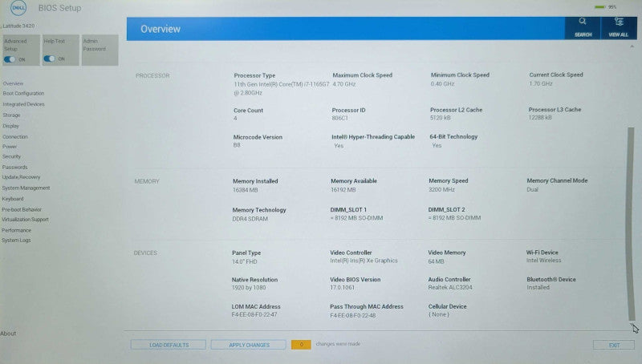
Task: Click the DIMM_SLOT 2 label
Action: [447, 209]
